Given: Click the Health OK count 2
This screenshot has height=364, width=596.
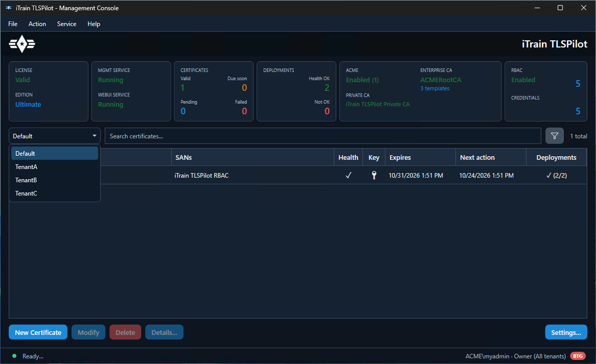Looking at the screenshot, I should [x=327, y=88].
